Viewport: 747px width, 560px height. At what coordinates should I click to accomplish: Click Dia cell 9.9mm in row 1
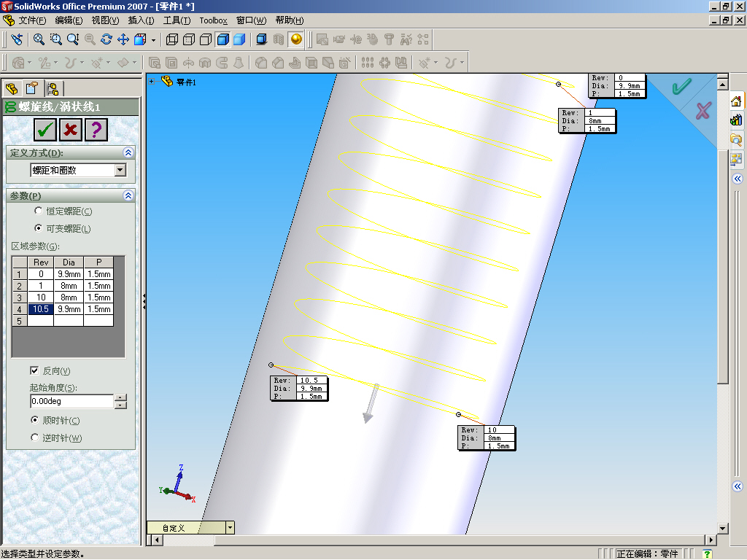pyautogui.click(x=69, y=274)
